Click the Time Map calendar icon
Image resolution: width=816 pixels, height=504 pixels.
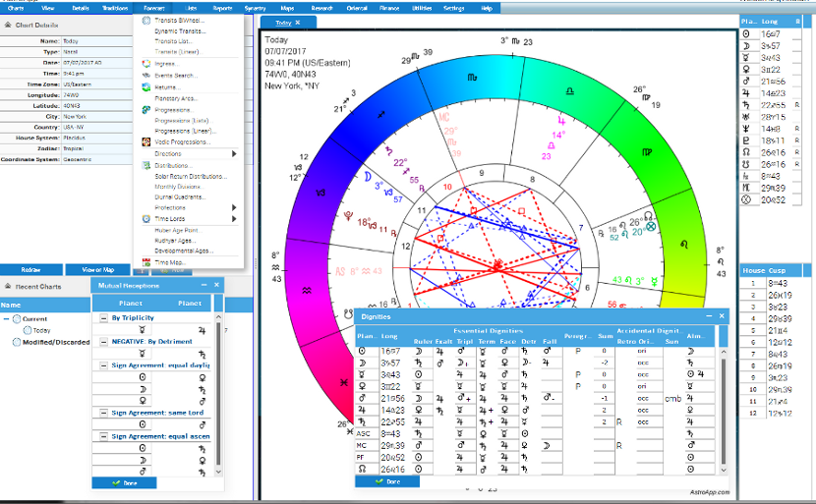pyautogui.click(x=146, y=262)
